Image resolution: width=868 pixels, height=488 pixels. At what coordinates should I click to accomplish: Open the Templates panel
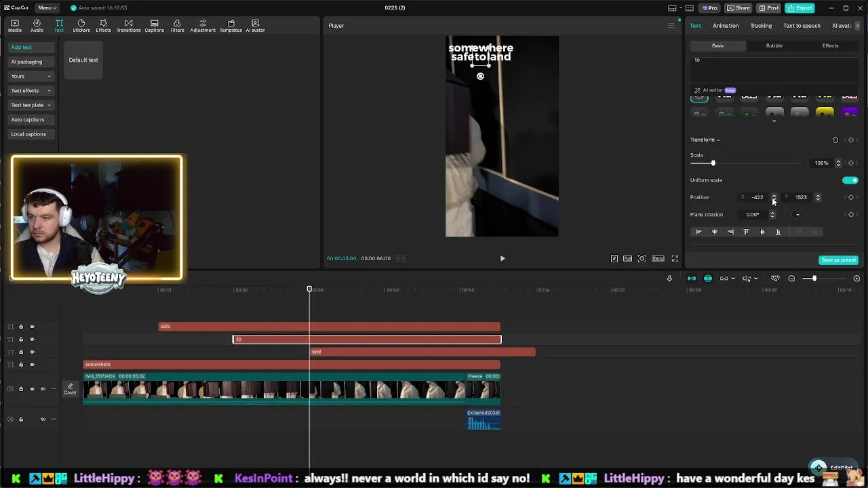[231, 26]
